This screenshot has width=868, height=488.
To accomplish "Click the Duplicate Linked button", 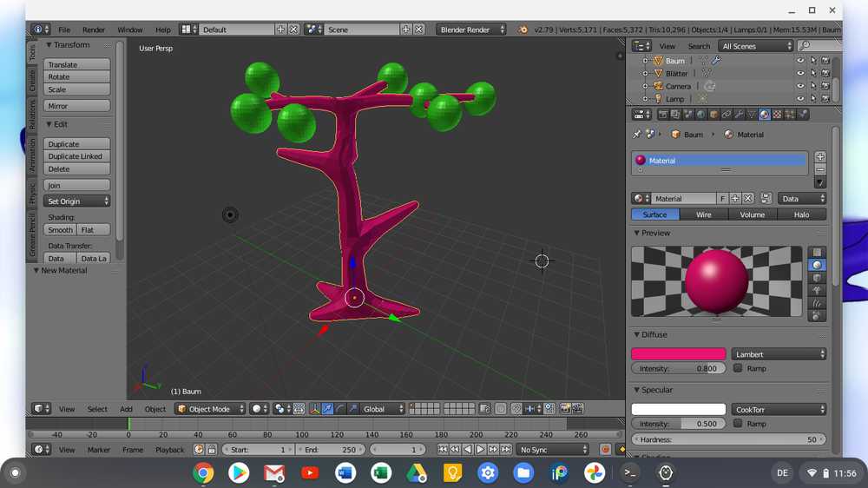I will click(77, 156).
